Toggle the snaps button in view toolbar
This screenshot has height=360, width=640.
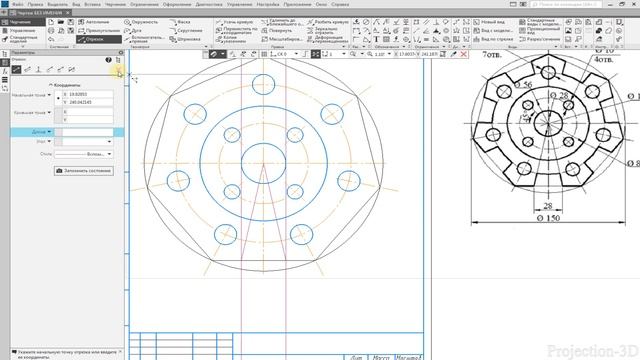click(213, 54)
